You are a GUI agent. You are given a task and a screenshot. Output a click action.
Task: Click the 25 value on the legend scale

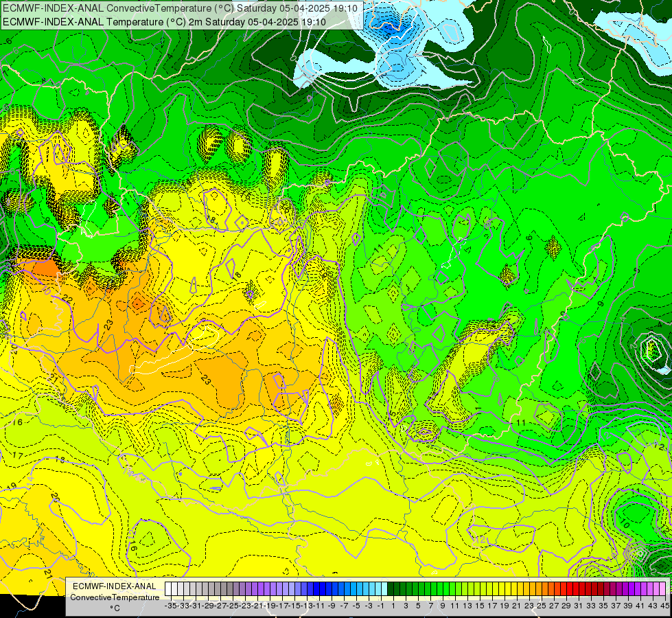pos(542,606)
